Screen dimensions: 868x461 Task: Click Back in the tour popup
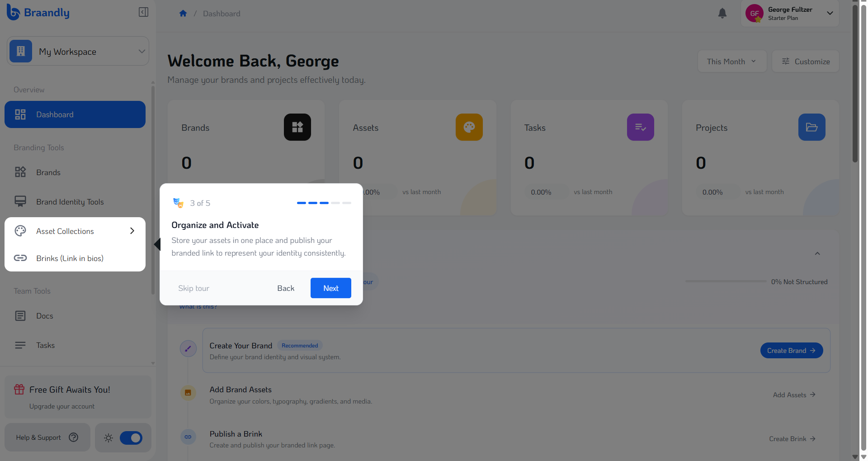(286, 288)
